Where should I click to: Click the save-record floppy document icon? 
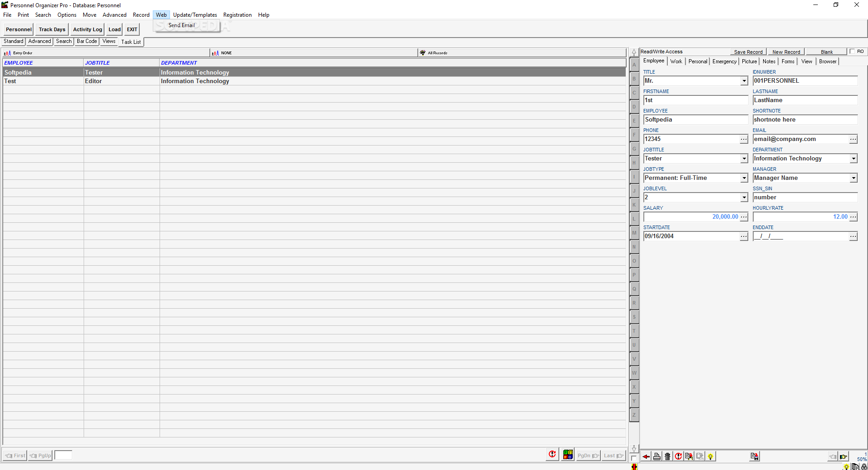(x=754, y=456)
